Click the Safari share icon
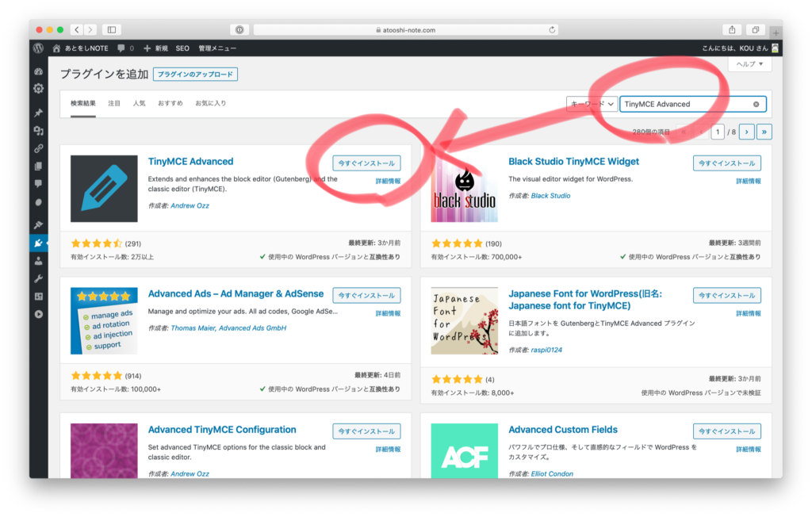This screenshot has height=517, width=812. point(733,30)
